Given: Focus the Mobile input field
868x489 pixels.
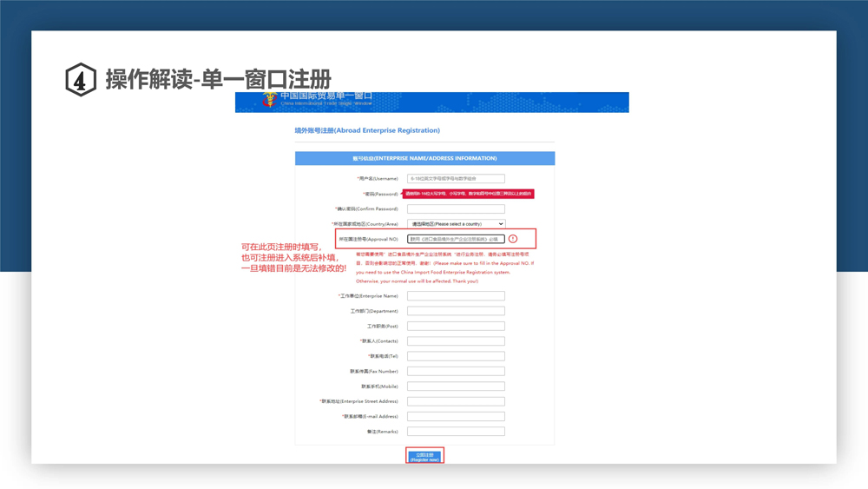Looking at the screenshot, I should 456,387.
